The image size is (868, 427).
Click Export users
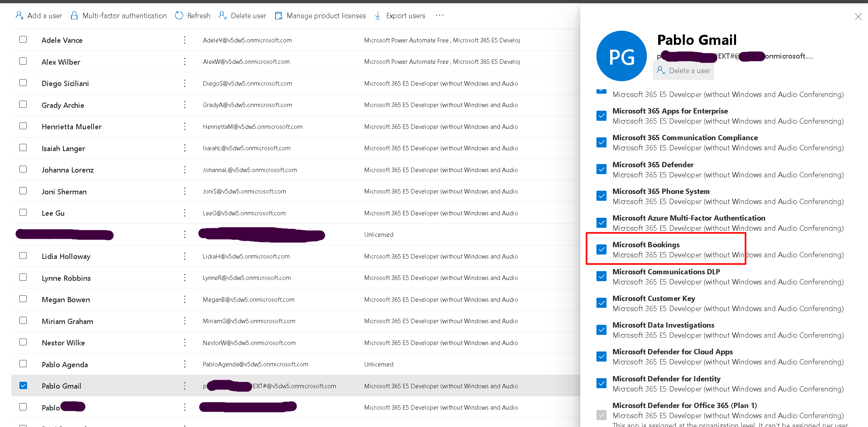(400, 15)
